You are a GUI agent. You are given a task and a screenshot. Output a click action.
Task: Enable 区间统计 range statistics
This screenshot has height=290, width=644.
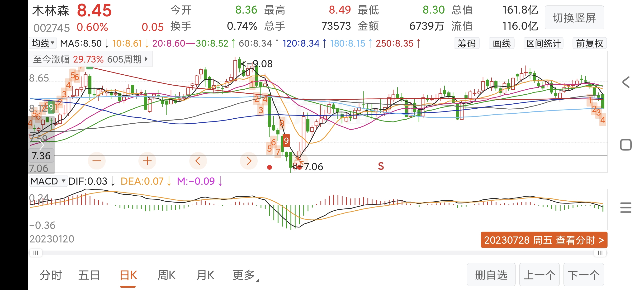[x=543, y=43]
